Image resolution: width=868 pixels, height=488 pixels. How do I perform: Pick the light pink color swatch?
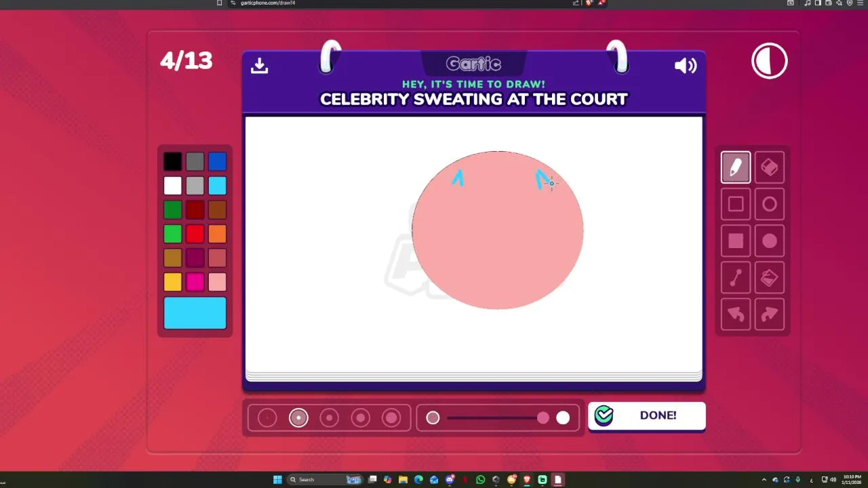tap(217, 282)
